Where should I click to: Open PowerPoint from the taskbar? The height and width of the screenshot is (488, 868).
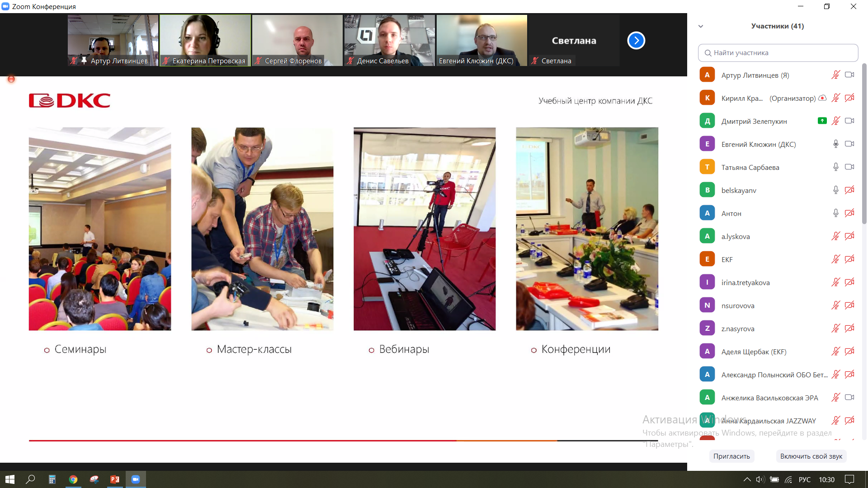point(115,479)
